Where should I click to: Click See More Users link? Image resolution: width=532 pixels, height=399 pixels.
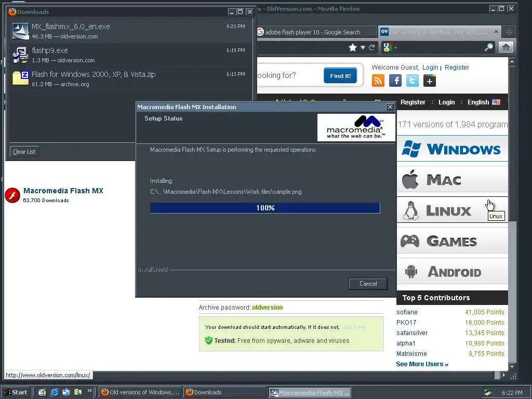pyautogui.click(x=422, y=364)
